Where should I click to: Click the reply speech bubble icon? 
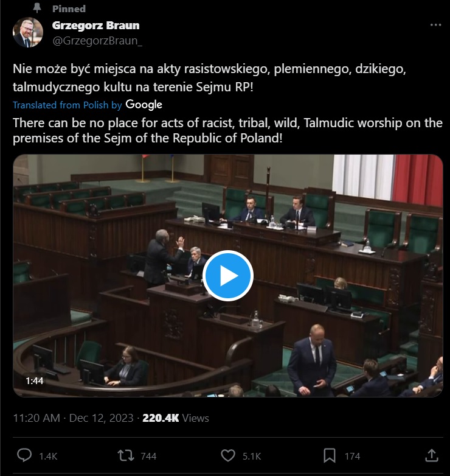click(x=24, y=455)
